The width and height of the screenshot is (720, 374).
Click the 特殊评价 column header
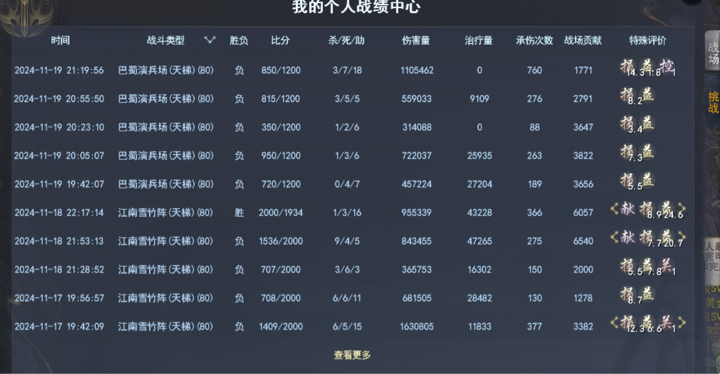click(x=647, y=40)
